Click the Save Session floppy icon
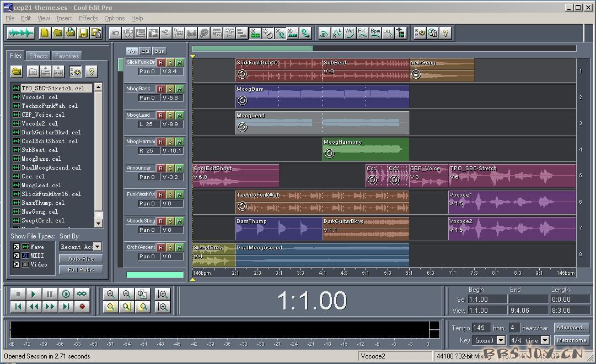This screenshot has height=364, width=596. click(x=83, y=33)
